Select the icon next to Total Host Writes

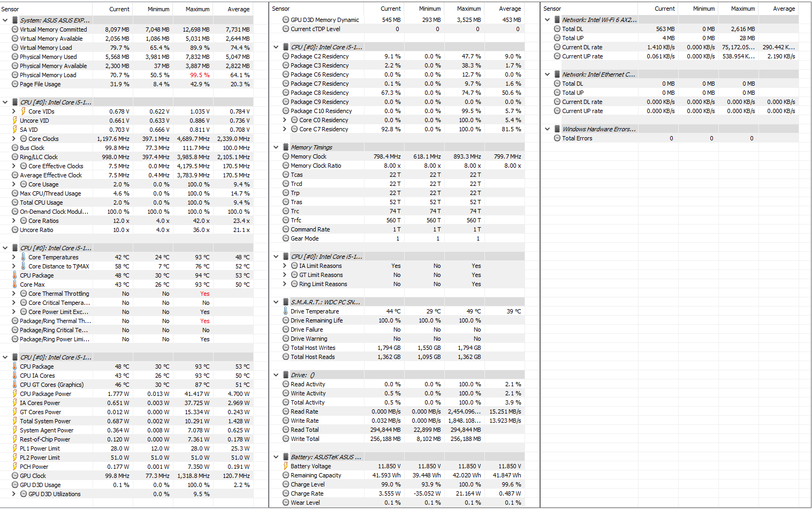click(286, 348)
